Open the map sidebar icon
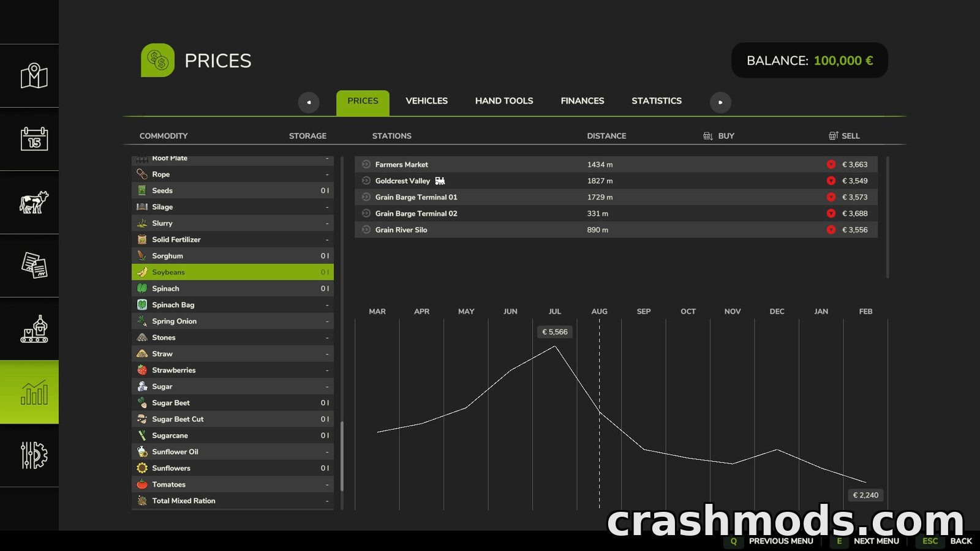Screen dimensions: 980x551 click(x=34, y=76)
